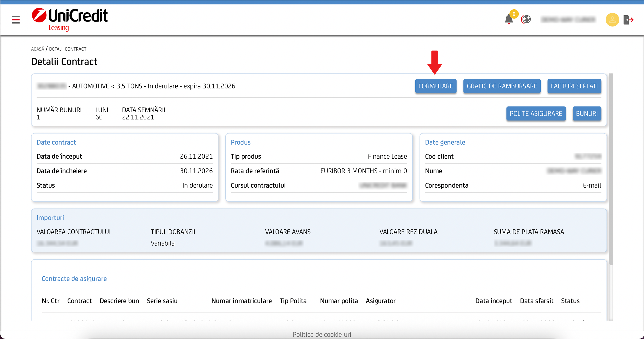
Task: Open the FORMULARE section
Action: (x=436, y=86)
